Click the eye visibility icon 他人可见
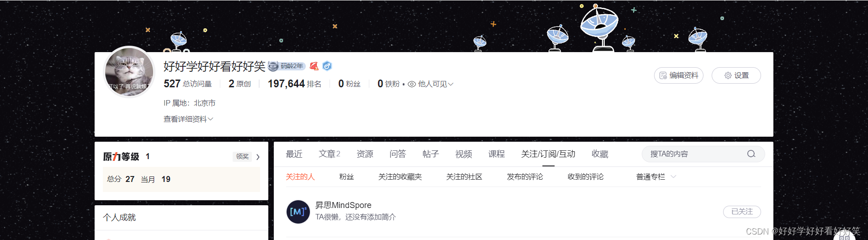Screen dimensions: 868x240 click(412, 84)
